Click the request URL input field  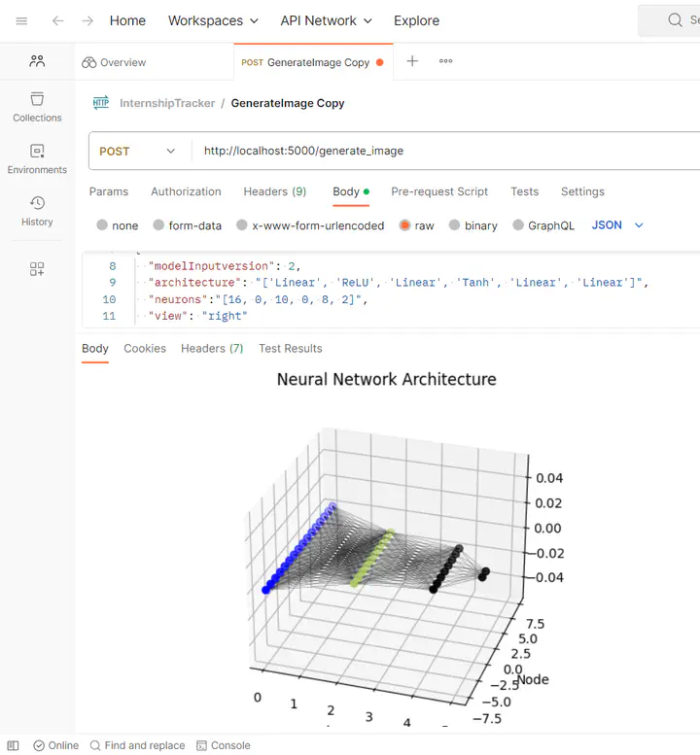[x=437, y=152]
